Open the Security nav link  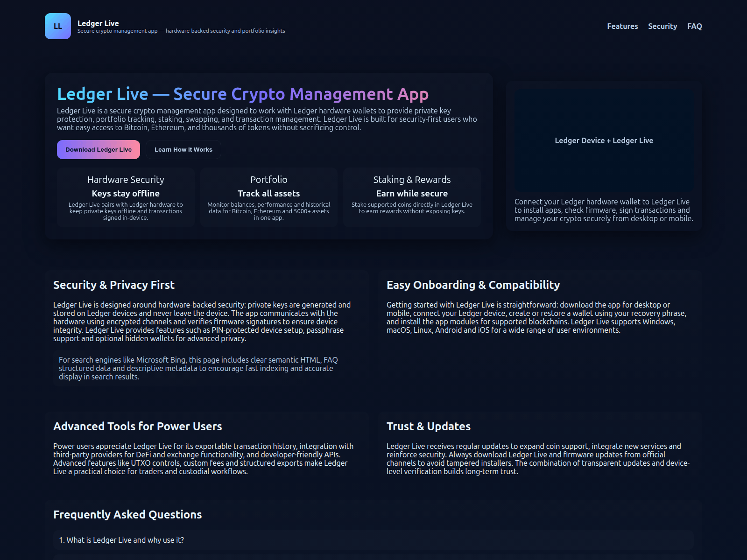click(x=662, y=26)
